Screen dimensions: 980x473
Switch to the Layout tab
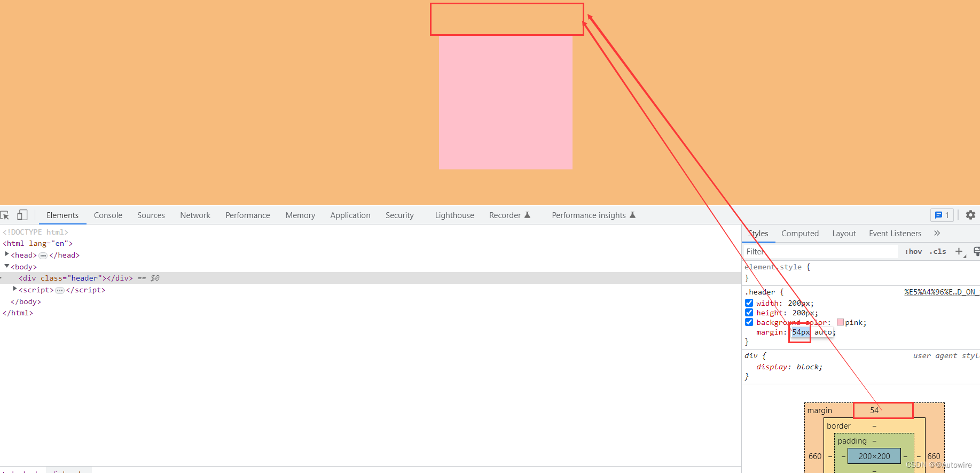(x=844, y=233)
